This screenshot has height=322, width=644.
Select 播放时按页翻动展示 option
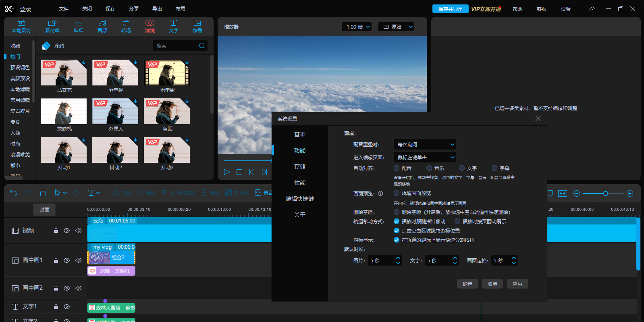[457, 221]
